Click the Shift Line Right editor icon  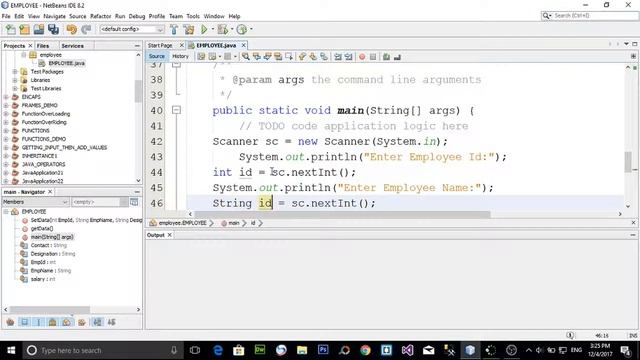(349, 57)
